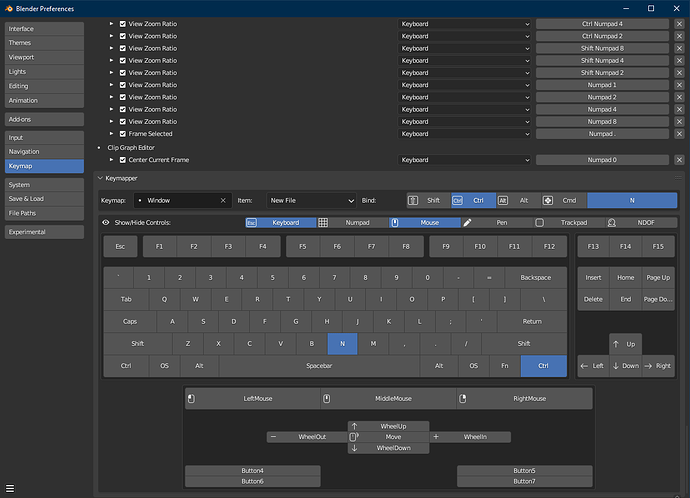Open the Experimental preferences tab
The width and height of the screenshot is (690, 498).
click(x=44, y=232)
